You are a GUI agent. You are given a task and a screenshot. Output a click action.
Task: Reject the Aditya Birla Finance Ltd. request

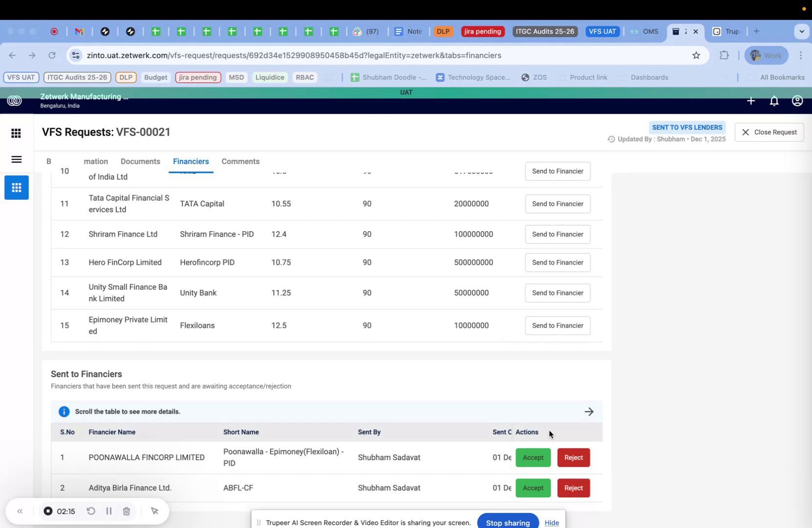click(573, 488)
